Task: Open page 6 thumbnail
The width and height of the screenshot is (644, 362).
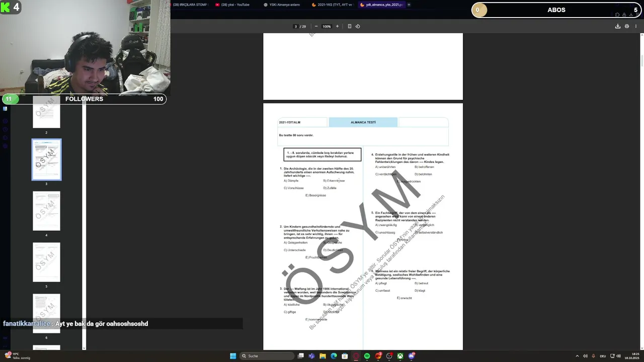Action: [46, 313]
